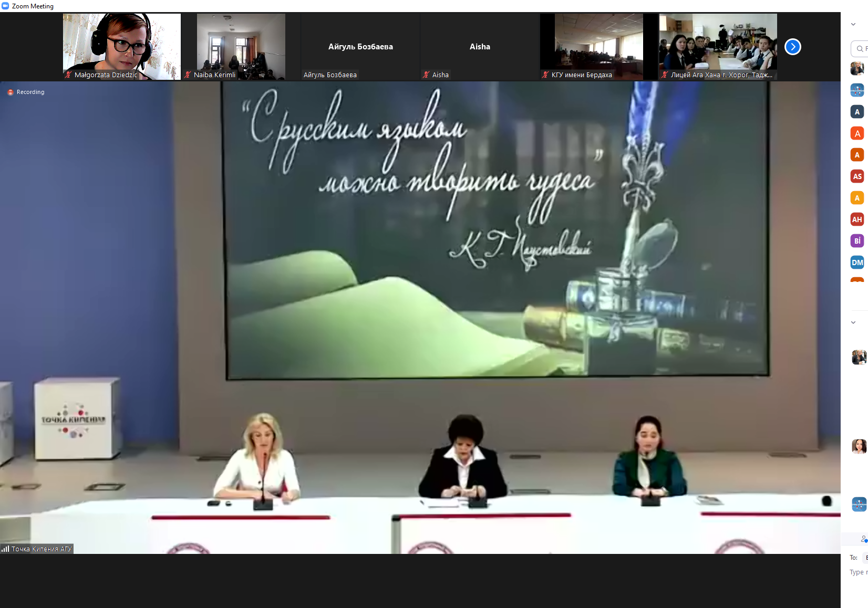Toggle muted mic icon on Małgorzata Dziedzic
868x608 pixels.
tap(68, 75)
